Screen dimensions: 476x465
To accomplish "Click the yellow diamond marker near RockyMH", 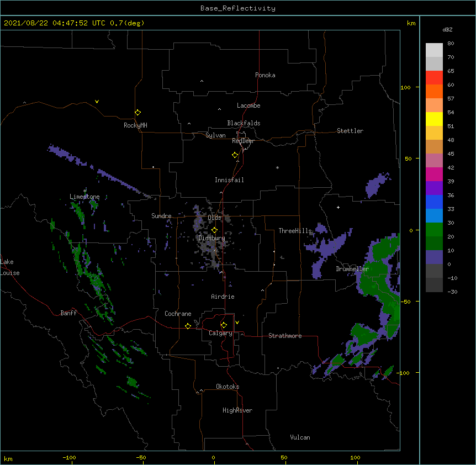I will point(137,113).
